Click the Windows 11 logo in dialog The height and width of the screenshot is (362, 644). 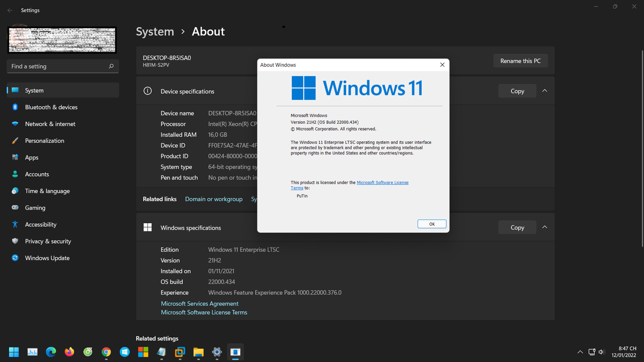coord(357,88)
